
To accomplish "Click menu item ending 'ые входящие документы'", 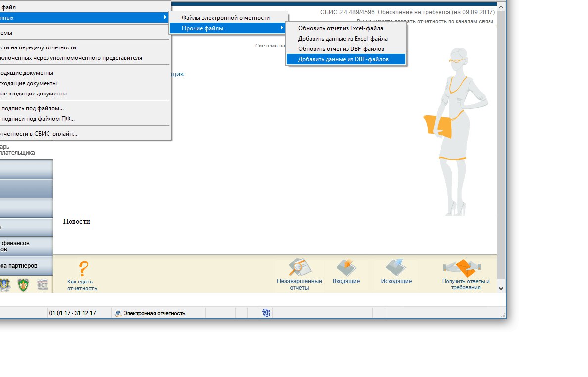I will (x=85, y=94).
